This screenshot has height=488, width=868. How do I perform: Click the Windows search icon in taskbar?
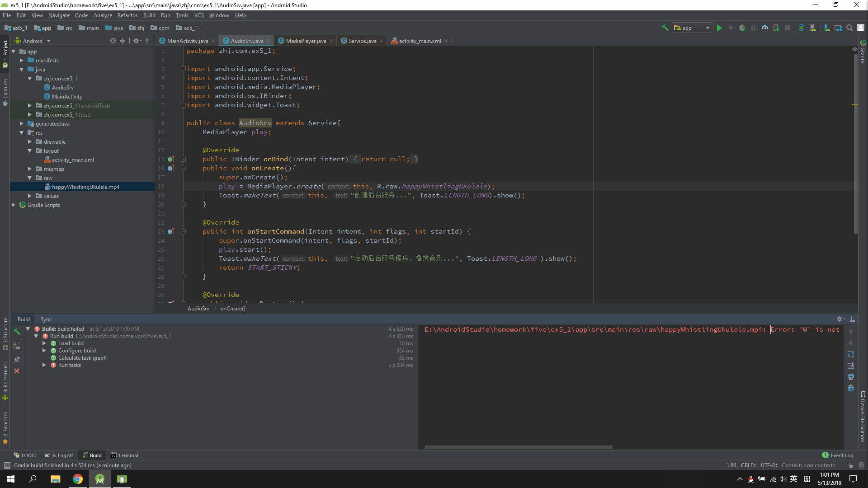(33, 479)
